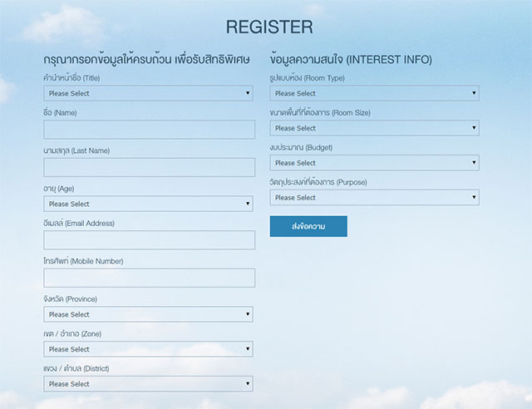Click the Name (ชื่อ) input field
This screenshot has width=532, height=409.
149,129
